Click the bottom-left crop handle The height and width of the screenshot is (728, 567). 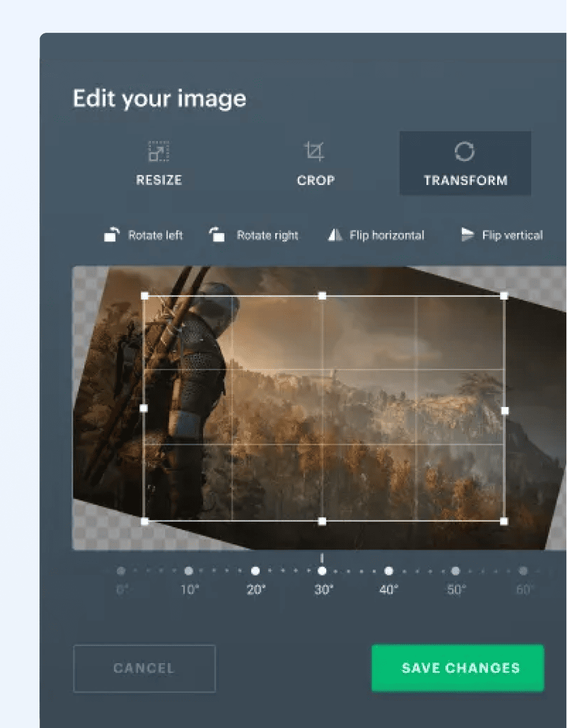144,521
